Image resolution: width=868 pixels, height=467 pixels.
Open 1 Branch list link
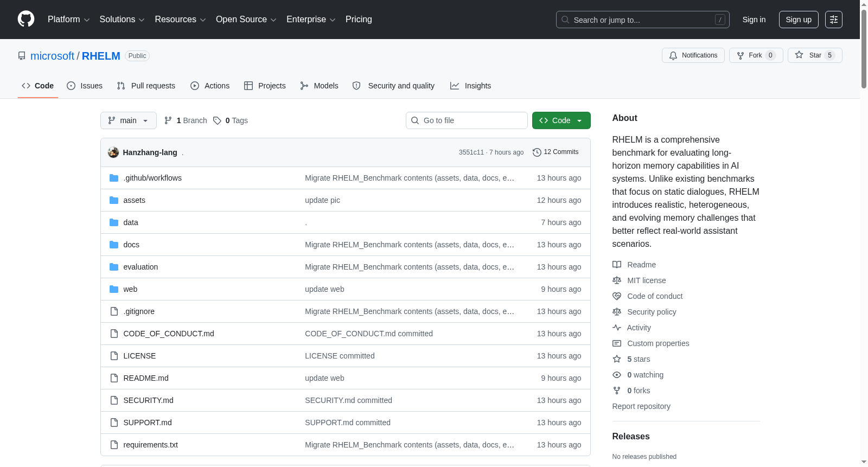tap(186, 120)
